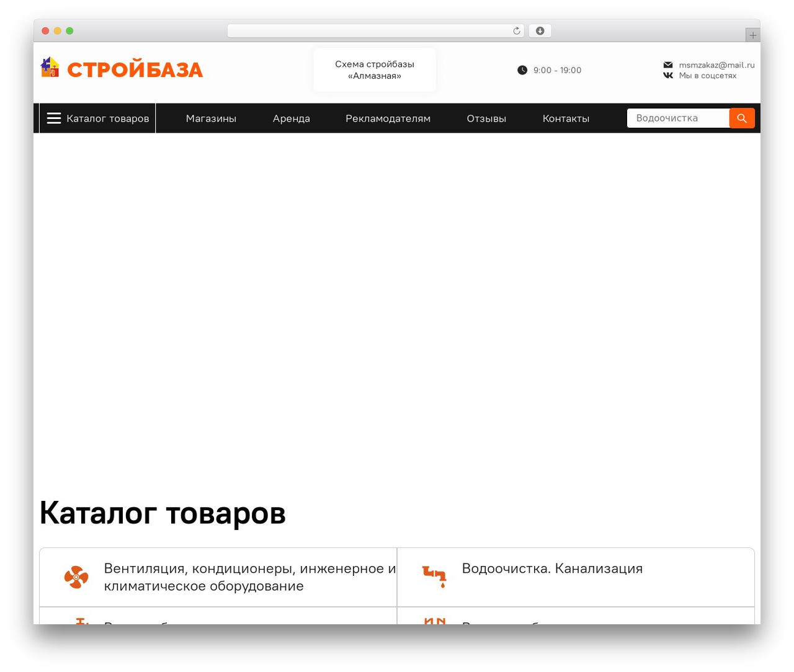
Task: Click the orange search magnifier button
Action: pos(742,118)
